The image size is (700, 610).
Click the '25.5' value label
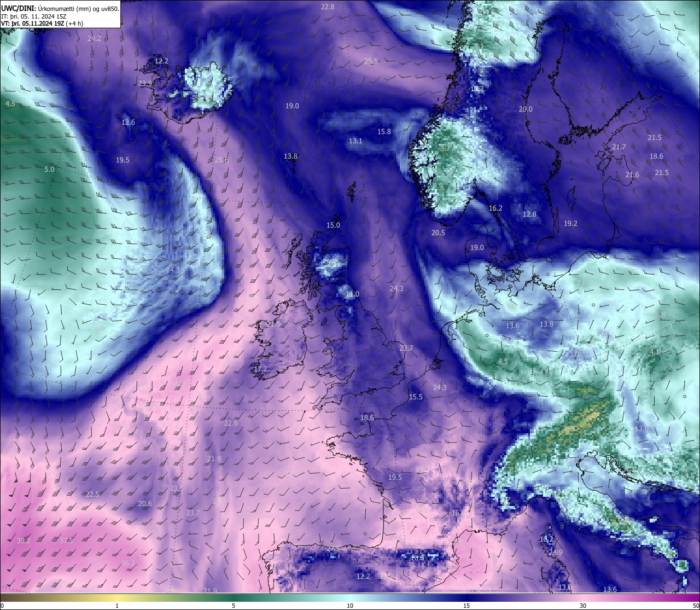click(x=371, y=61)
